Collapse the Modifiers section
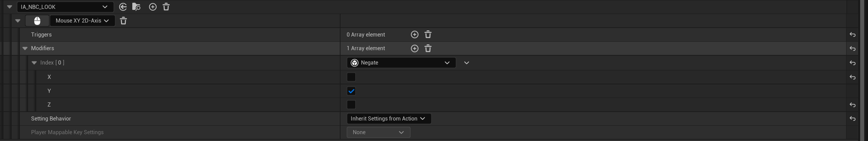This screenshot has width=868, height=141. click(x=25, y=48)
